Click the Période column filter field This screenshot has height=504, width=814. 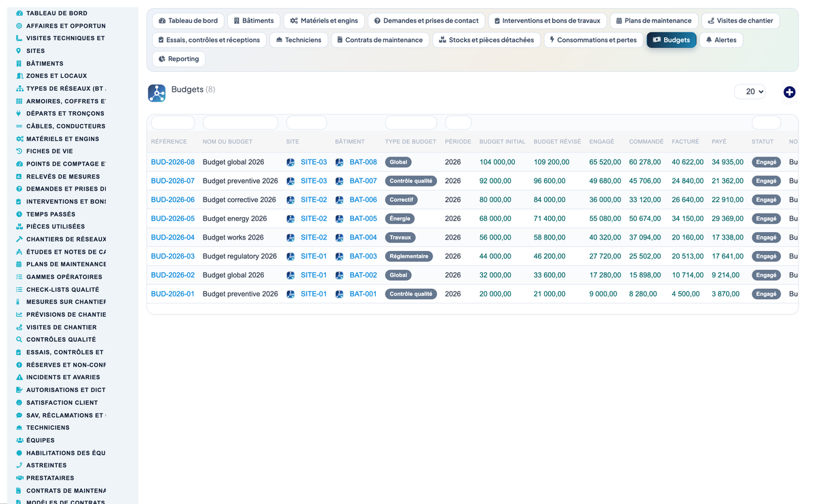point(458,123)
